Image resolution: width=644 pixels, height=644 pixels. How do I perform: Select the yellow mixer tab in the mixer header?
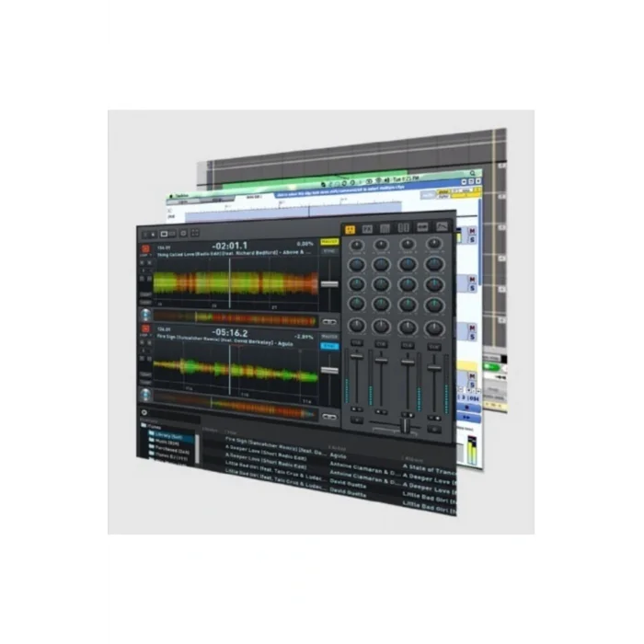pyautogui.click(x=350, y=229)
